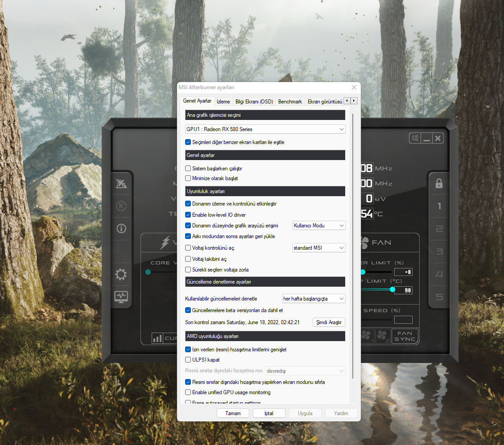Click the bar chart curve icon
The image size is (504, 445).
pos(157,338)
